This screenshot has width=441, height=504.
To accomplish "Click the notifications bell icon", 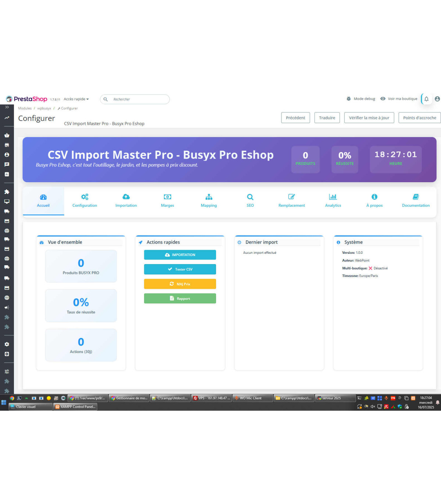I will point(426,99).
